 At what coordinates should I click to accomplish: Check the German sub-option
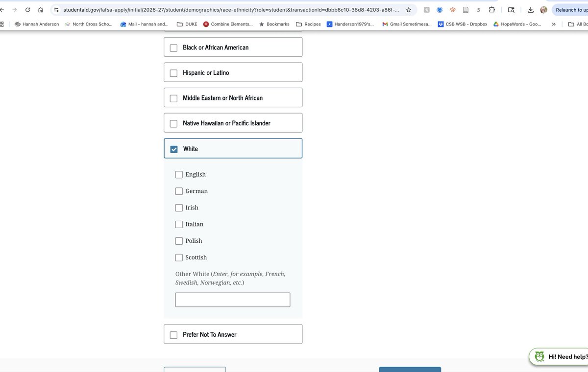click(x=179, y=191)
